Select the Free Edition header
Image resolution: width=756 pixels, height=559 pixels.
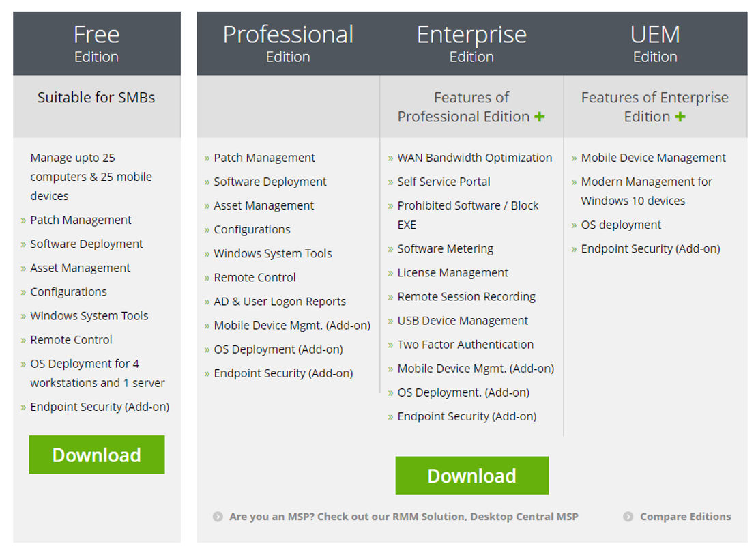[96, 44]
